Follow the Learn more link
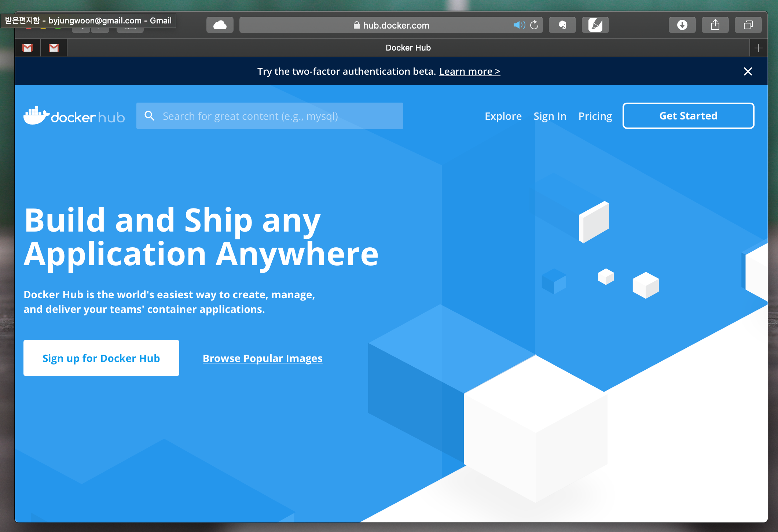This screenshot has height=532, width=778. (469, 71)
